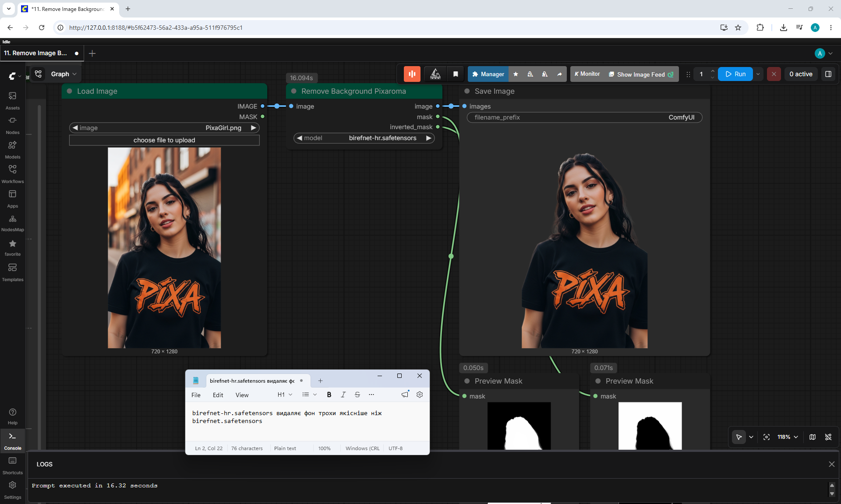Toggle bold formatting in Notepad

click(x=329, y=395)
